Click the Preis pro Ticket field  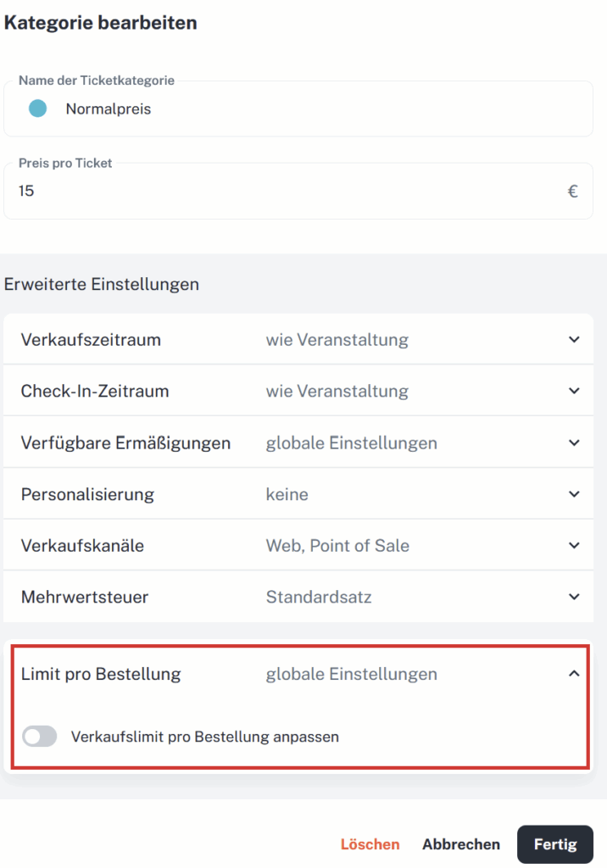(x=298, y=191)
